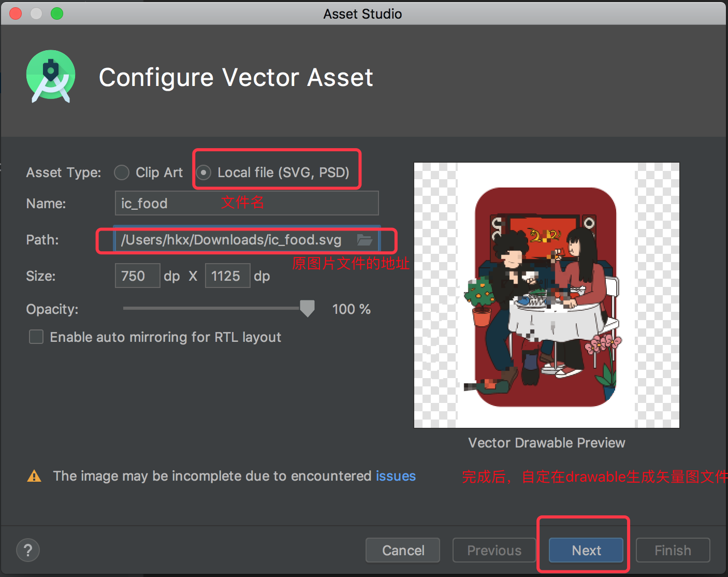The image size is (728, 577).
Task: Enable auto mirroring for RTL layout
Action: pos(36,337)
